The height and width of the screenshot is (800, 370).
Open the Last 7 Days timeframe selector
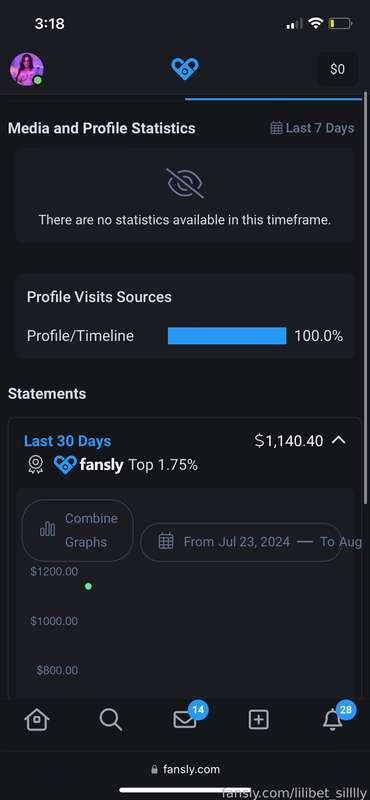312,128
